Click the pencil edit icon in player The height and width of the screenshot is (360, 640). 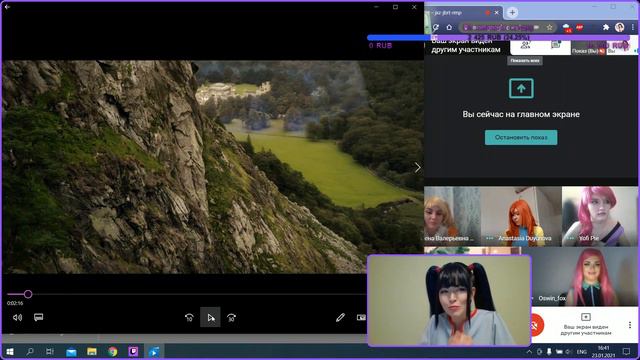[340, 317]
